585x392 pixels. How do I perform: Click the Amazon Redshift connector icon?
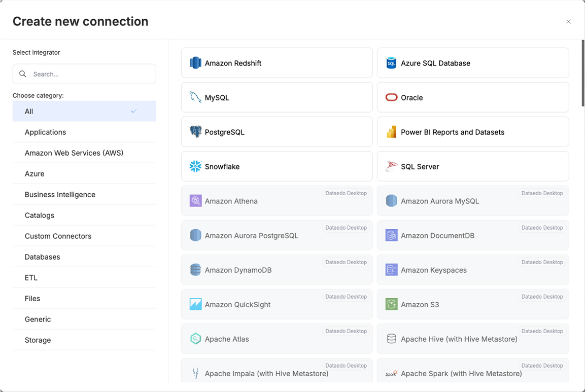click(x=195, y=63)
